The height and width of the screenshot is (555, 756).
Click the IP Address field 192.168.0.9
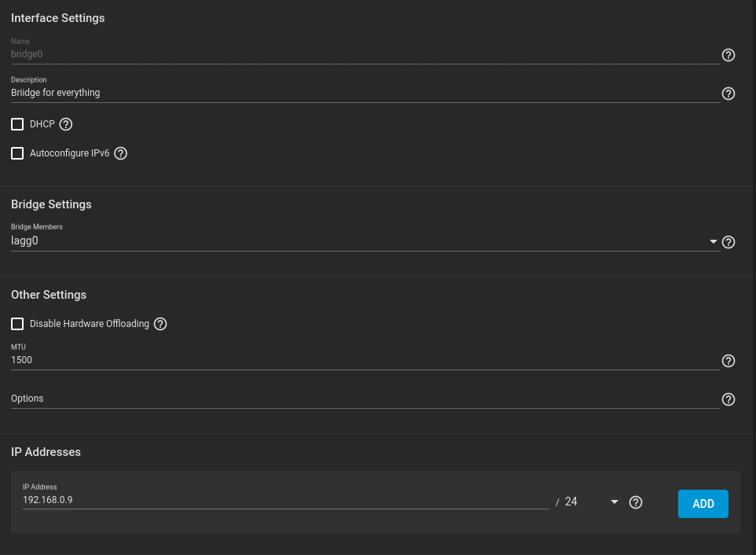[283, 500]
